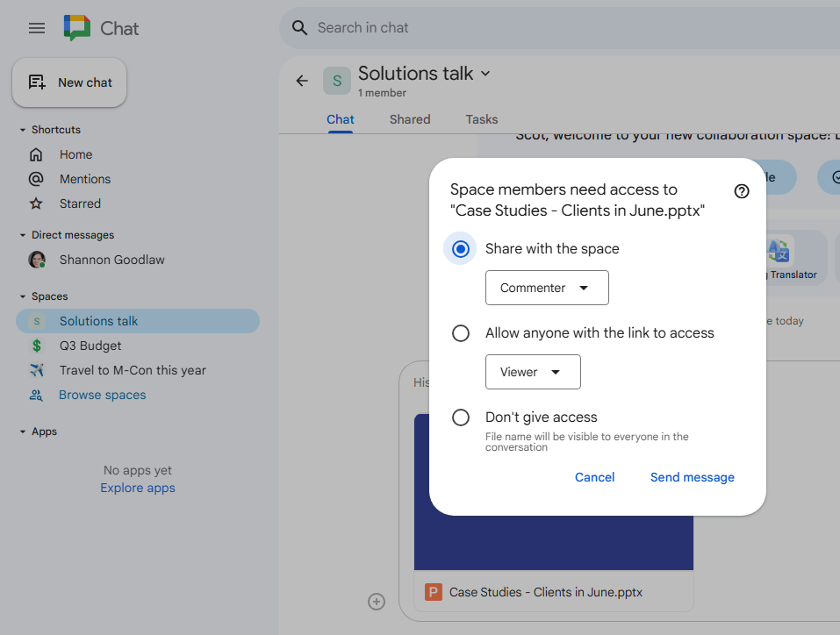Open Starred in the sidebar

pos(81,203)
